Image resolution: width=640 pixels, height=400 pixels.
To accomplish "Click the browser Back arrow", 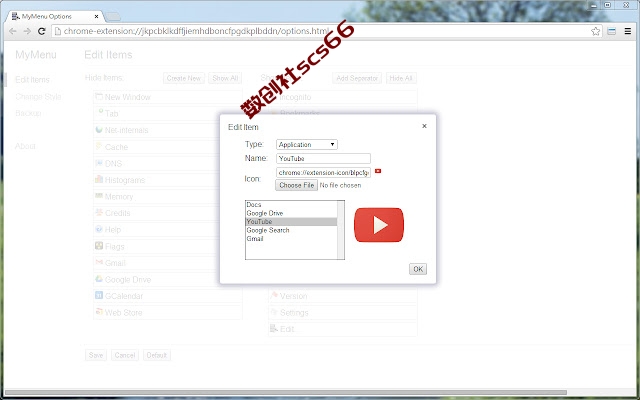I will (13, 31).
